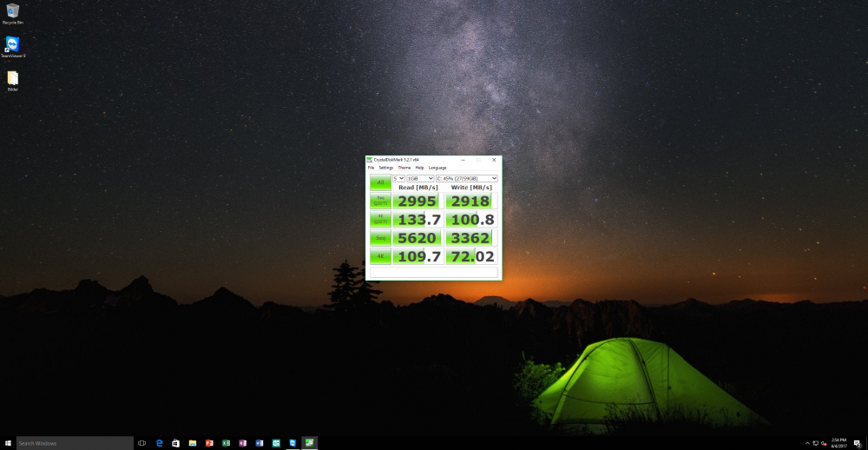Open the Windows Start menu
868x450 pixels.
(8, 443)
